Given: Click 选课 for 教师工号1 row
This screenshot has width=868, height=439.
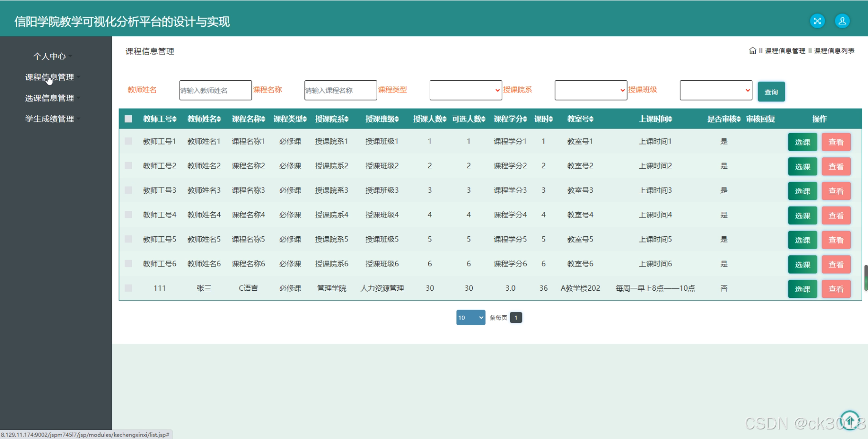Looking at the screenshot, I should [803, 142].
